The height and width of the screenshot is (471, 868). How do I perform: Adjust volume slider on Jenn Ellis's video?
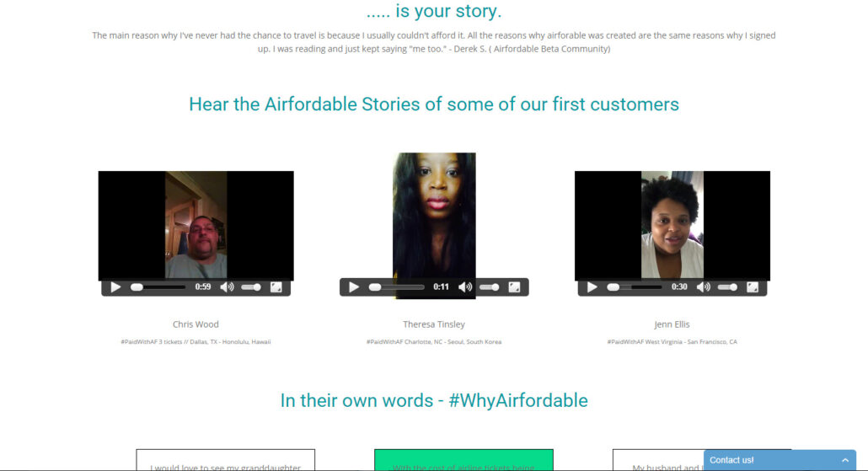[727, 287]
